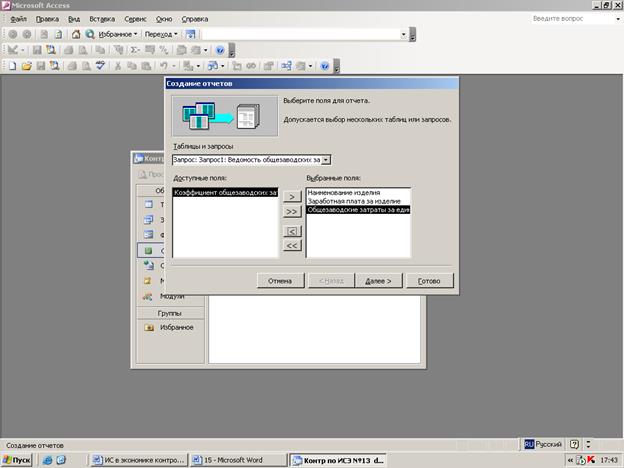Image resolution: width=624 pixels, height=468 pixels.
Task: Click the RU Русский language indicator
Action: [543, 444]
